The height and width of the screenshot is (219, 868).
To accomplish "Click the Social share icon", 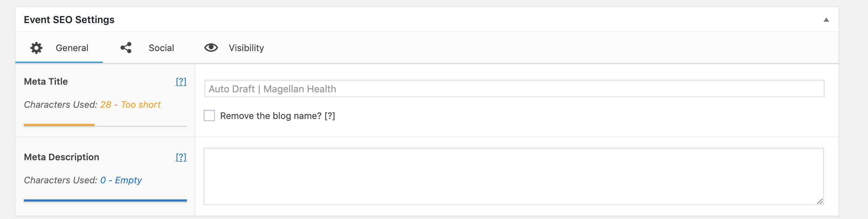I will point(126,48).
